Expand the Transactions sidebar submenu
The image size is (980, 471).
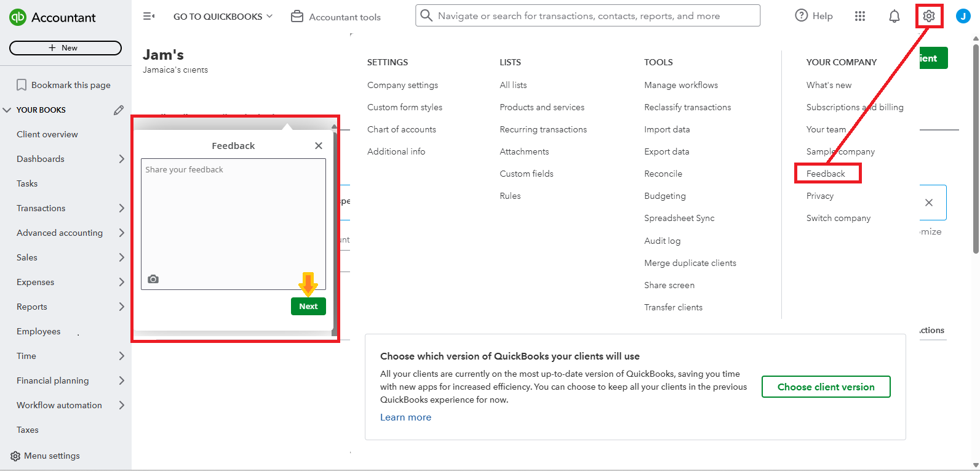pyautogui.click(x=121, y=208)
